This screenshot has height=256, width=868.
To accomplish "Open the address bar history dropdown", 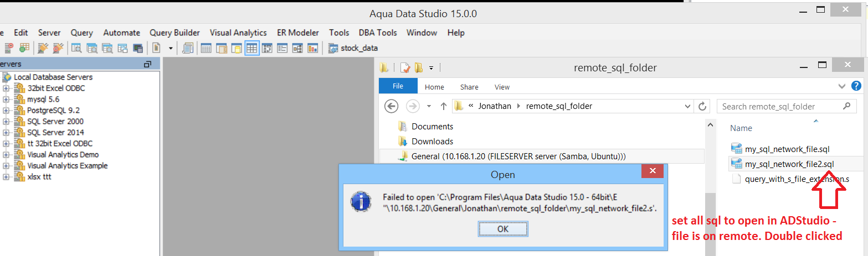I will (688, 106).
